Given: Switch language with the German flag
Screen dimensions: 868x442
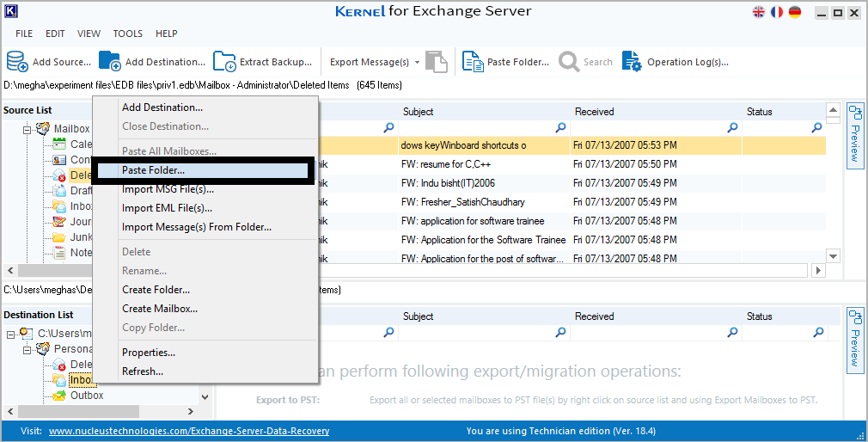Looking at the screenshot, I should (794, 12).
